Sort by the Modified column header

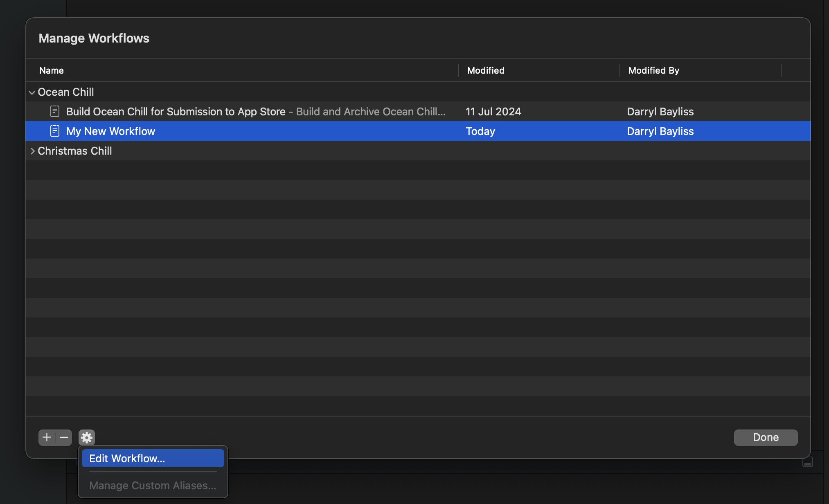click(x=486, y=70)
